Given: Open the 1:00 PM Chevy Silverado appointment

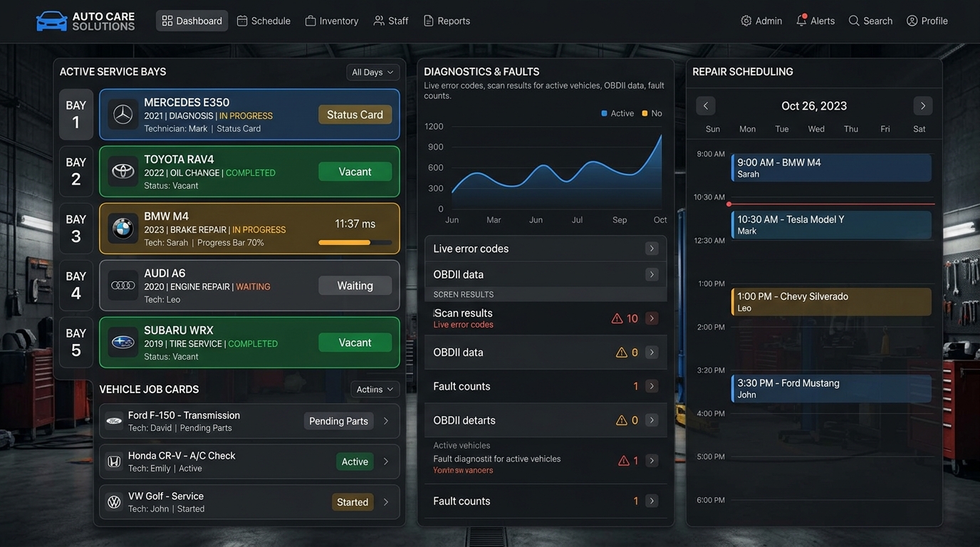Looking at the screenshot, I should (831, 302).
